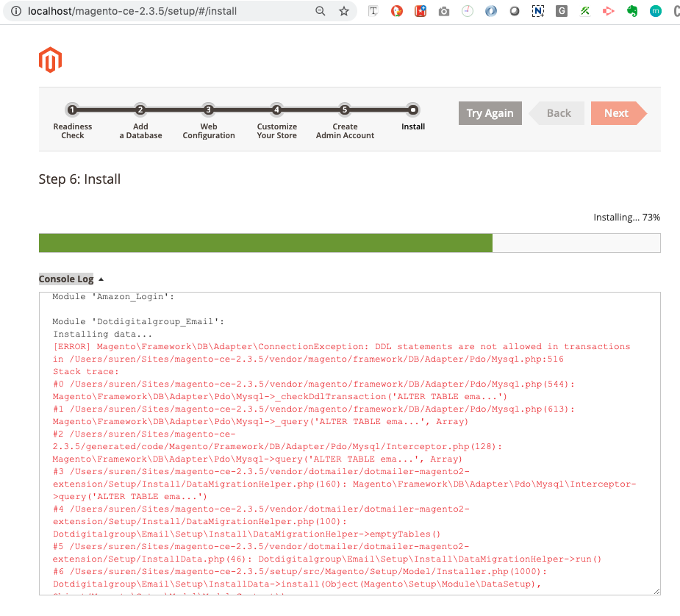The image size is (680, 616).
Task: Click the Back button
Action: [558, 113]
